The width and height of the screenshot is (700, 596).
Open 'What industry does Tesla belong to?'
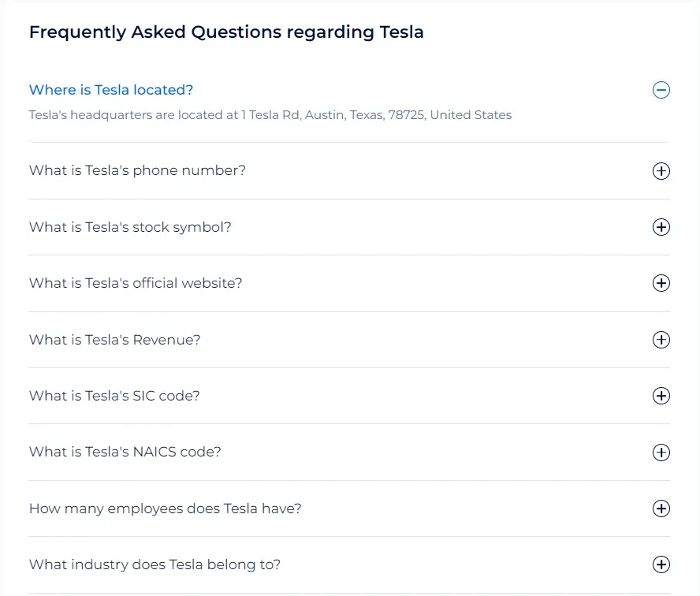click(155, 564)
